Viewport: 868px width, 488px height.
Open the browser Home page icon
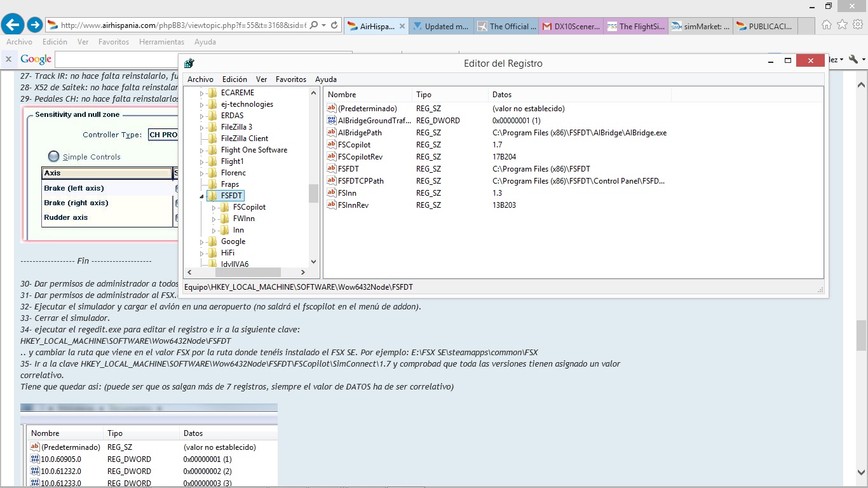(x=826, y=25)
